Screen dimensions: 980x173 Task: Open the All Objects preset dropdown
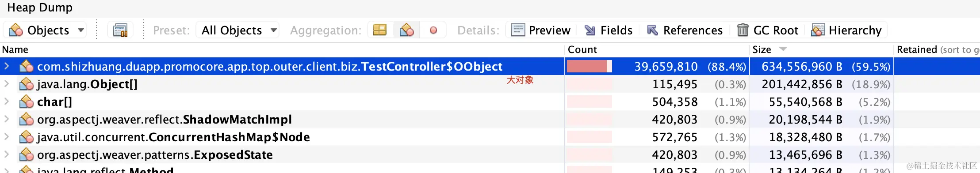click(238, 30)
